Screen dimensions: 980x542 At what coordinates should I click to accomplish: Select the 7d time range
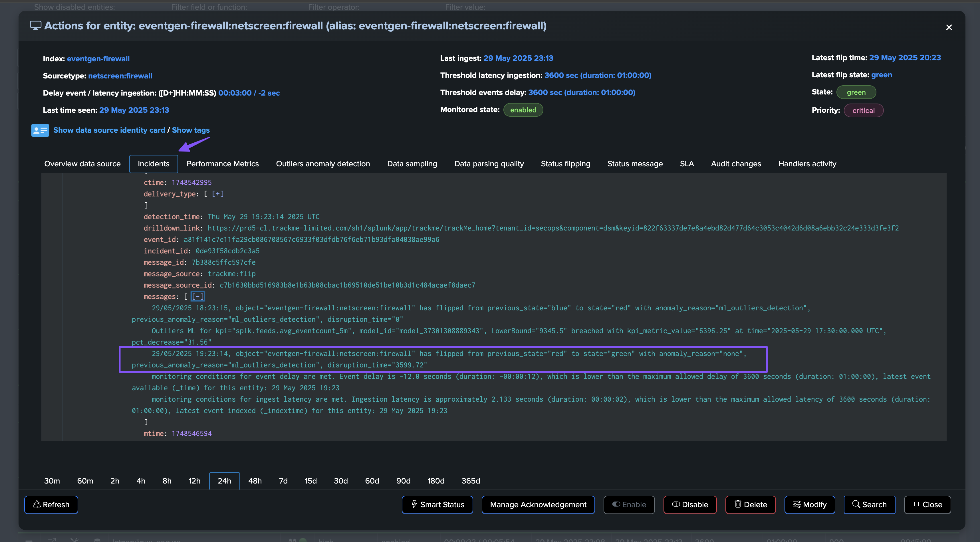point(283,481)
